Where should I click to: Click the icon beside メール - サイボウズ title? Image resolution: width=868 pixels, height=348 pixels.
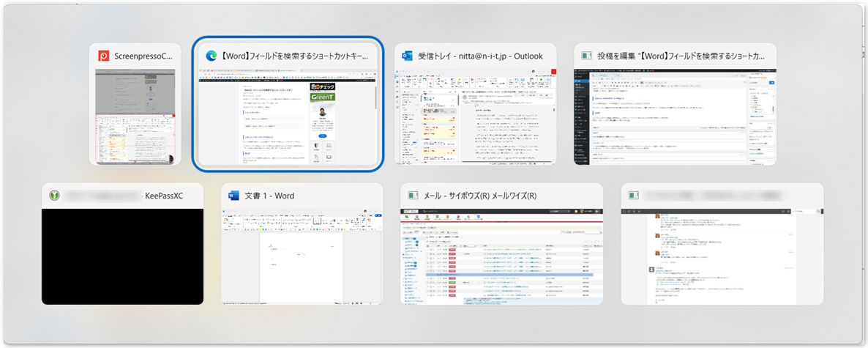click(413, 196)
